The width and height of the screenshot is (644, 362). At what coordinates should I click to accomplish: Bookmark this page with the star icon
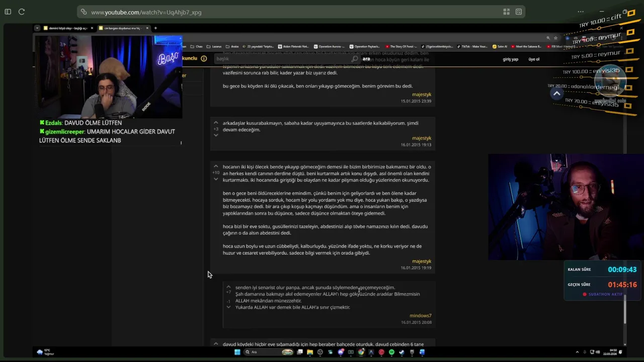click(555, 38)
